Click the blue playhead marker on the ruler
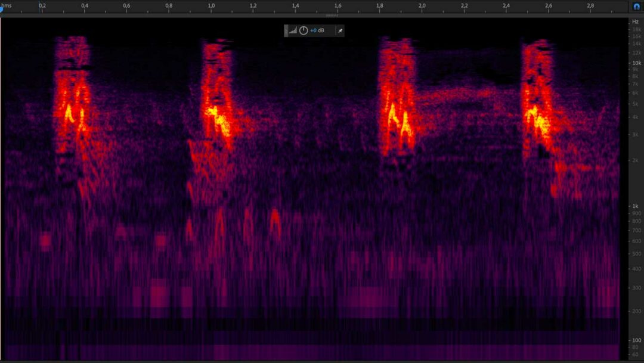Viewport: 644px width, 363px height. point(1,9)
